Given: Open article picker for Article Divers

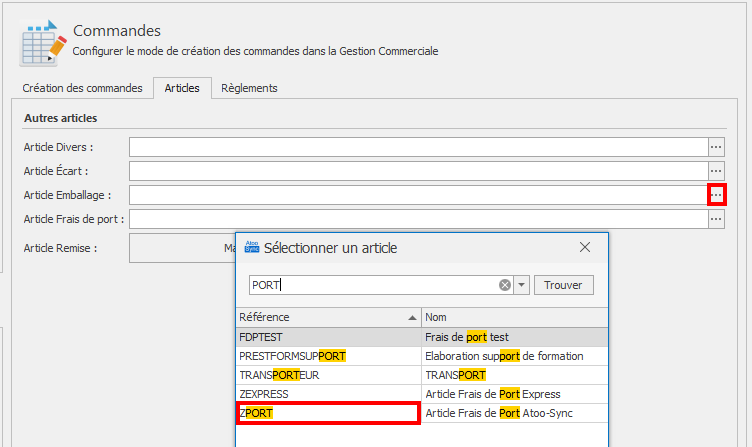Looking at the screenshot, I should [716, 147].
